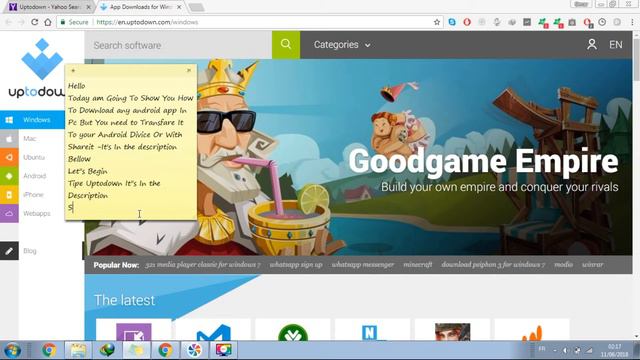This screenshot has width=640, height=360.
Task: Open the Windows Start button
Action: click(x=13, y=350)
